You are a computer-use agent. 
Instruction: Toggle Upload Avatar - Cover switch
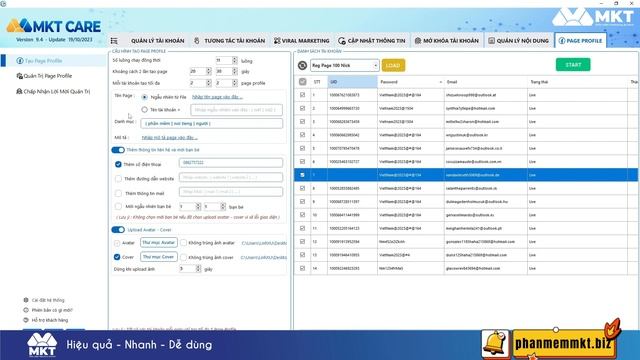click(118, 230)
